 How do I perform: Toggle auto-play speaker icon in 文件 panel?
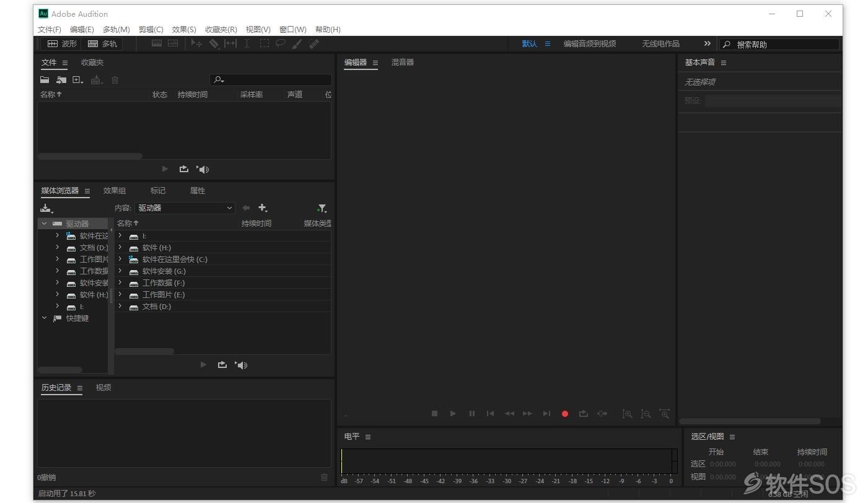point(203,169)
